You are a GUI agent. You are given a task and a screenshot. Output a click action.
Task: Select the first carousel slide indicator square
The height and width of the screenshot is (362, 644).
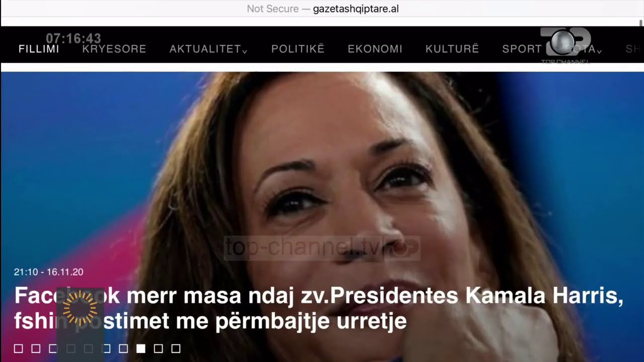[19, 348]
